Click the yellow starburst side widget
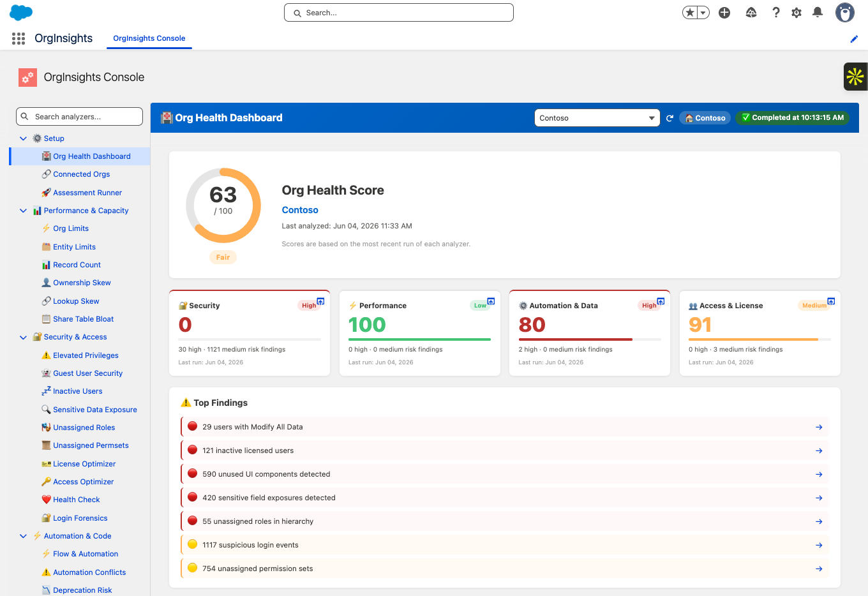868x596 pixels. click(855, 77)
